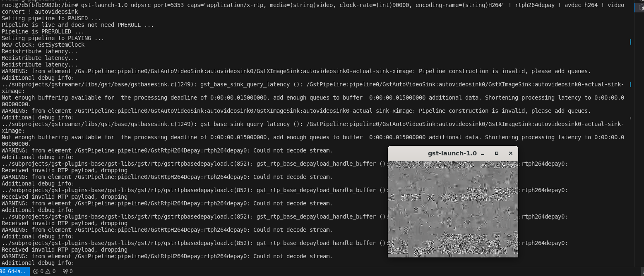Click the gst-launch-1.0 title bar

point(452,153)
